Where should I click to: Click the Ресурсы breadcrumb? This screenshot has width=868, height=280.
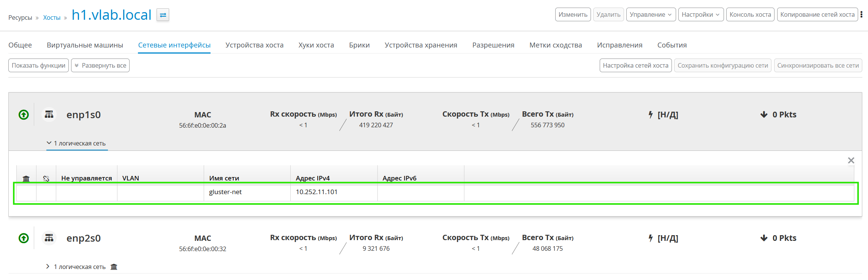point(20,17)
